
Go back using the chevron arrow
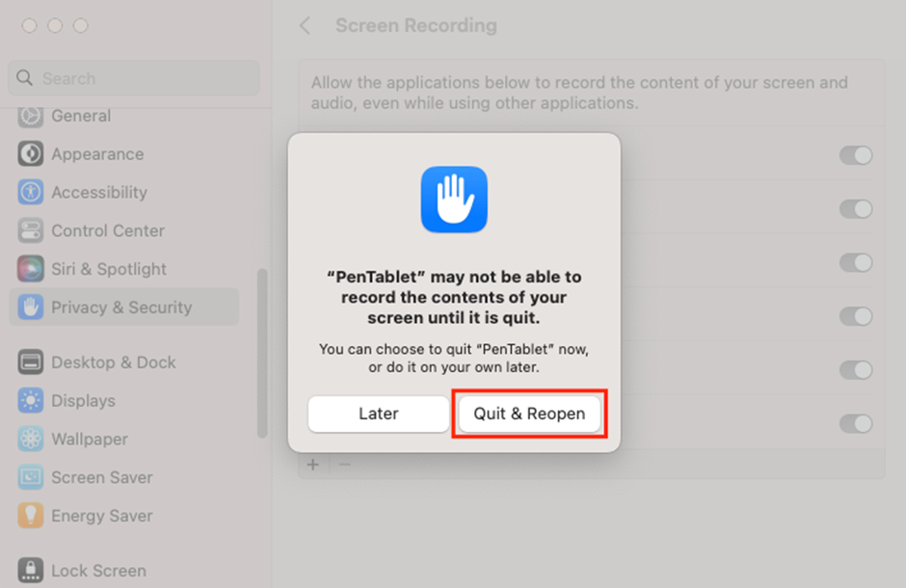tap(306, 26)
